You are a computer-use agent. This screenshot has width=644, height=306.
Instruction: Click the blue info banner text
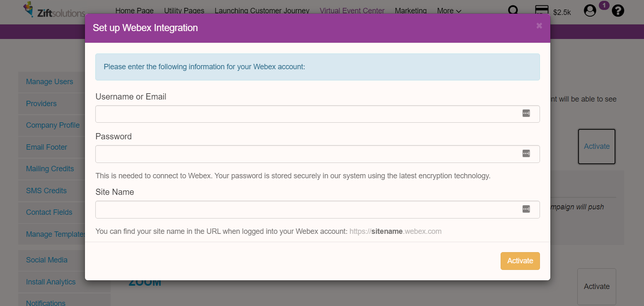(204, 67)
